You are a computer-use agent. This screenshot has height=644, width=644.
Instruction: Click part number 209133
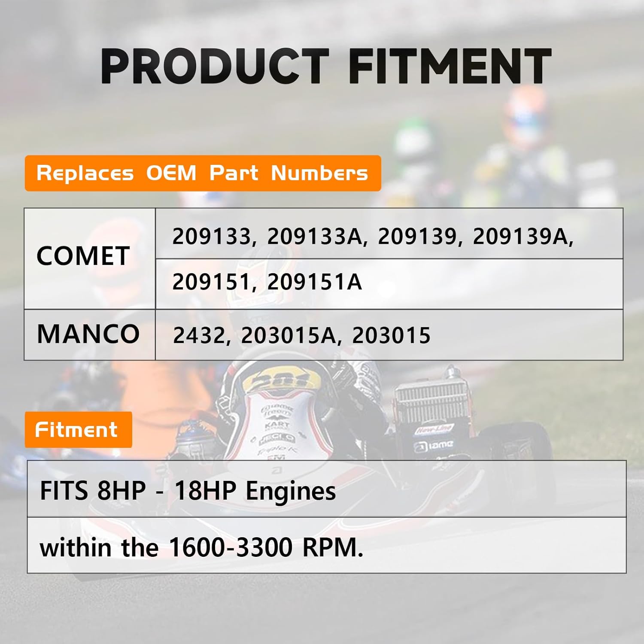click(211, 236)
